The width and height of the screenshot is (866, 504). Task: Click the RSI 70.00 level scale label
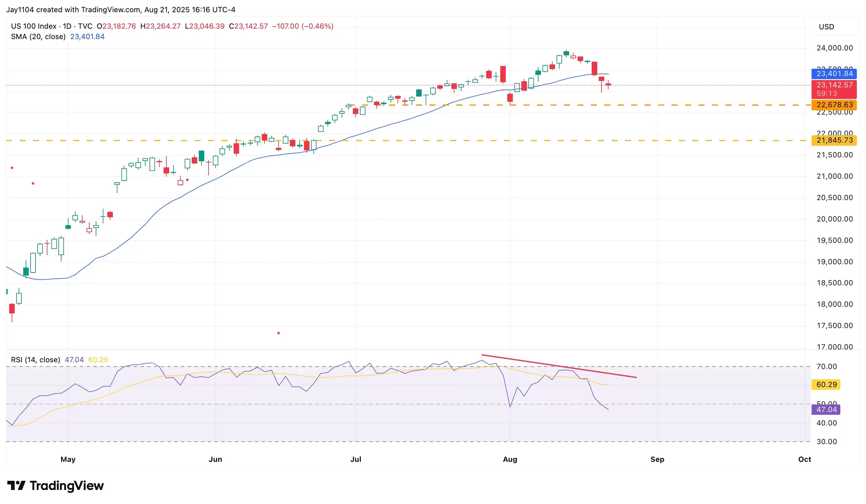click(x=826, y=367)
